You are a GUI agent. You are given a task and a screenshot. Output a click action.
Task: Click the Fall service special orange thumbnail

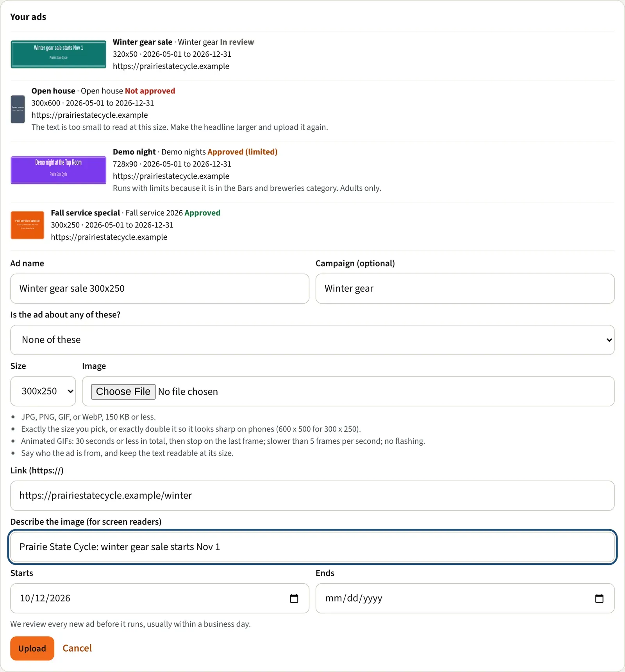(x=27, y=225)
